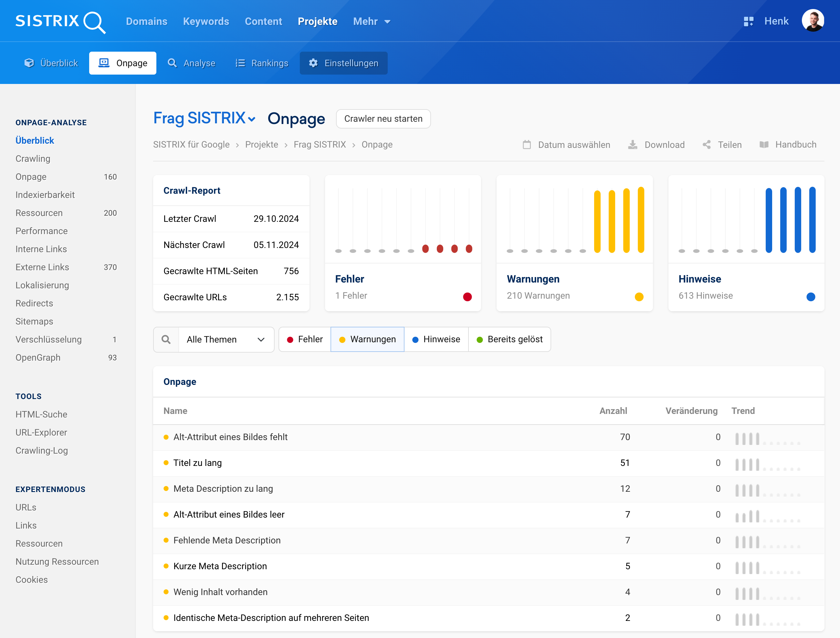Viewport: 840px width, 638px height.
Task: Open Crawling-Log tool
Action: 41,451
